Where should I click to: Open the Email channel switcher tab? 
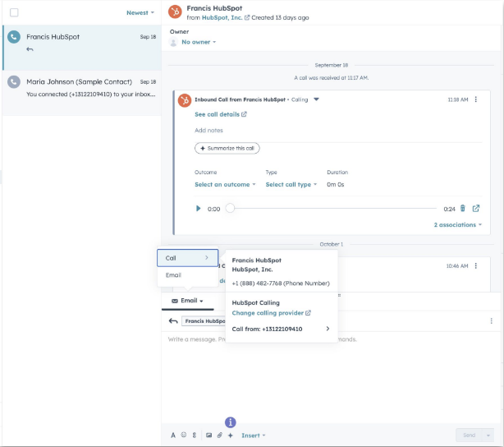(187, 301)
